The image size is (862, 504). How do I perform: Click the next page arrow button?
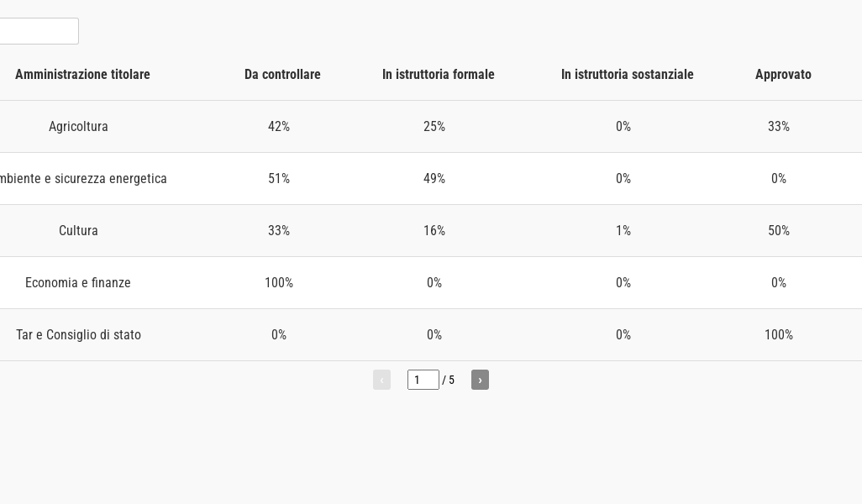tap(480, 380)
